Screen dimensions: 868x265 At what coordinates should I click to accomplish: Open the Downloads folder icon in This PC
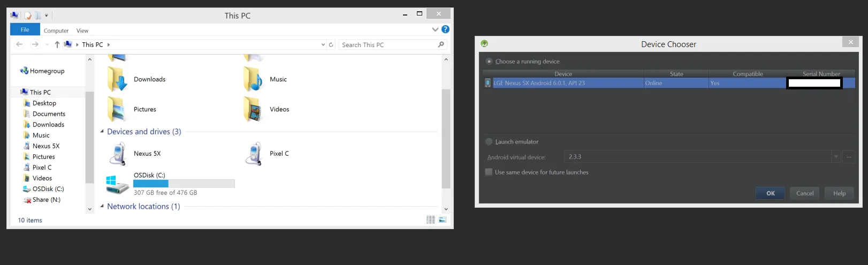tap(117, 79)
